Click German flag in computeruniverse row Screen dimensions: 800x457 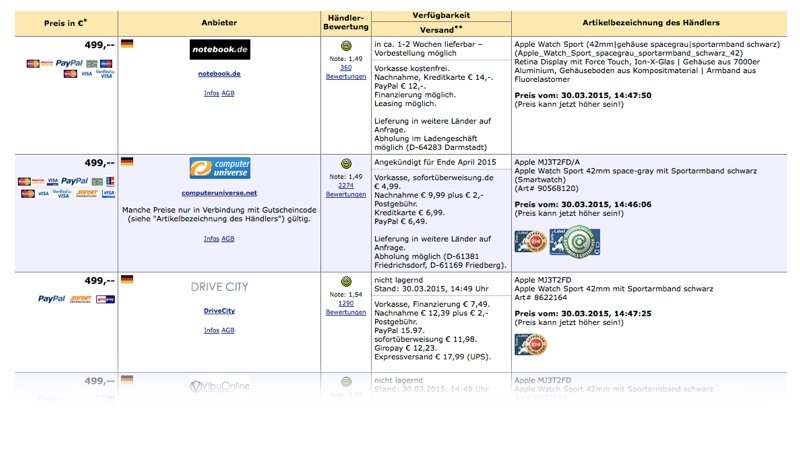[127, 162]
